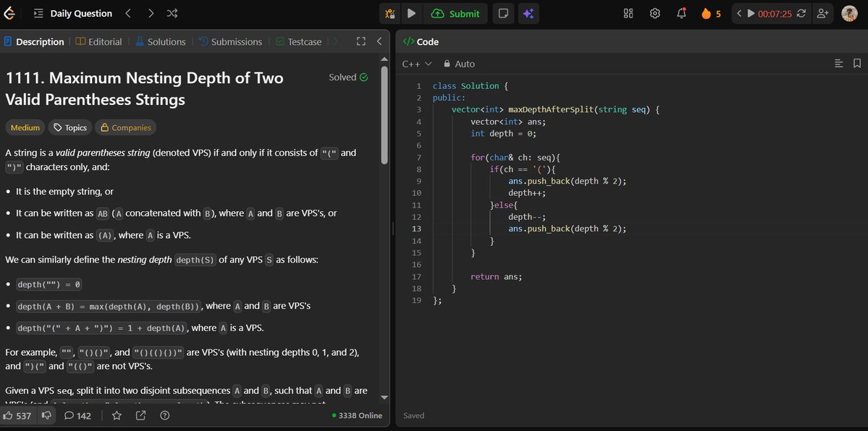Maximize the description panel fullscreen icon
This screenshot has width=868, height=431.
(361, 41)
